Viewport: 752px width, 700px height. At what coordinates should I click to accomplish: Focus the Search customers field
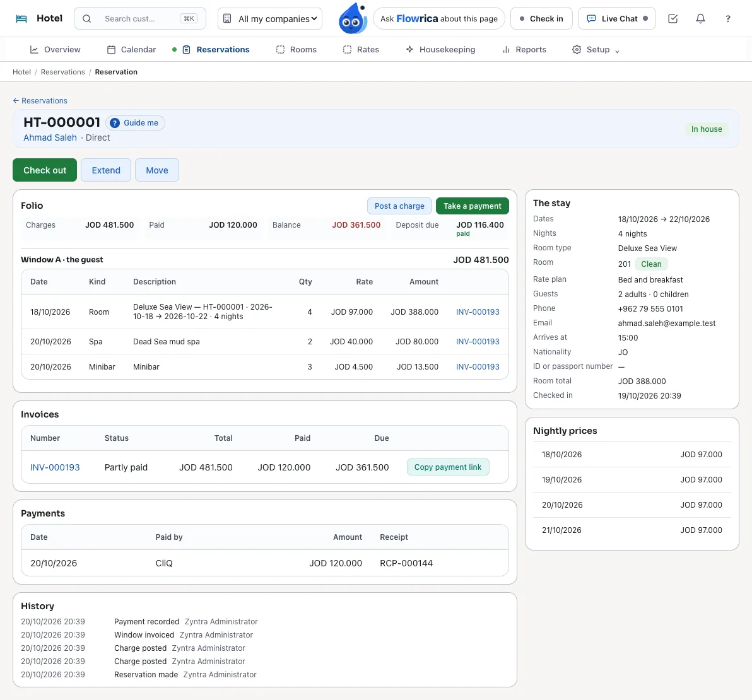tap(140, 19)
